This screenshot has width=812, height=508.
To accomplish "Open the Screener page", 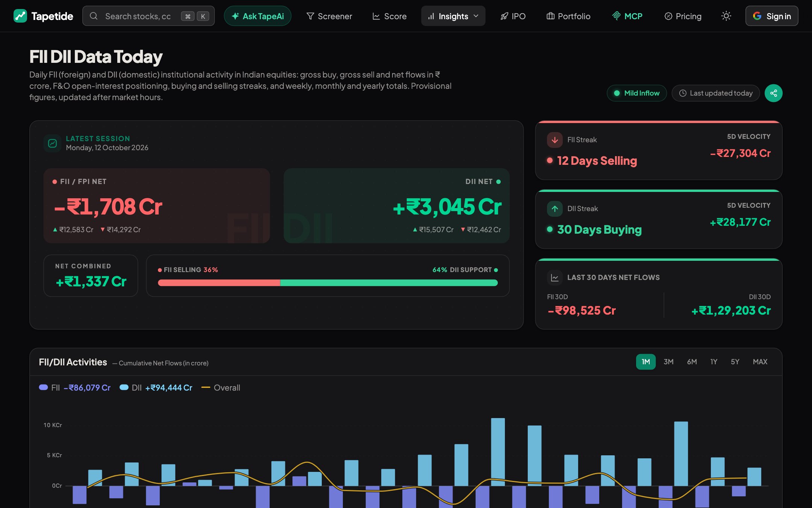I will 329,16.
